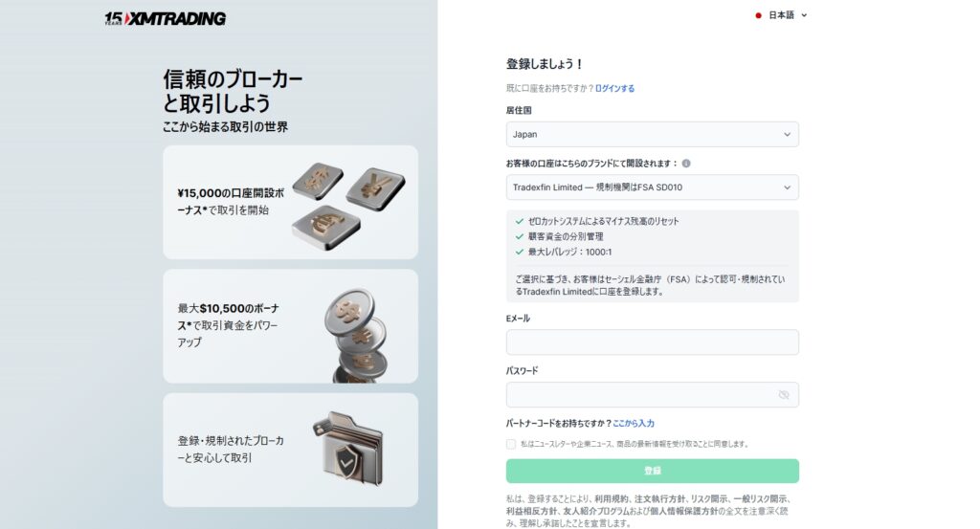
Task: Click the green 登録 button
Action: point(652,471)
